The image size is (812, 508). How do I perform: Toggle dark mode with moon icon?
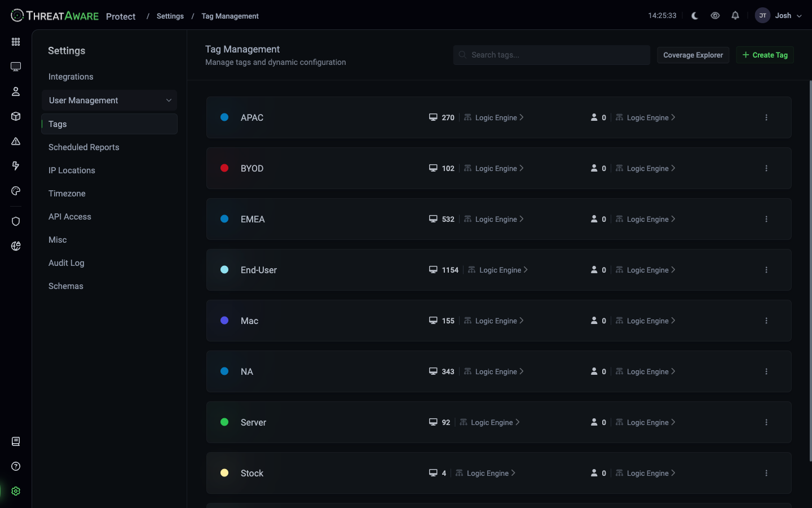coord(695,16)
